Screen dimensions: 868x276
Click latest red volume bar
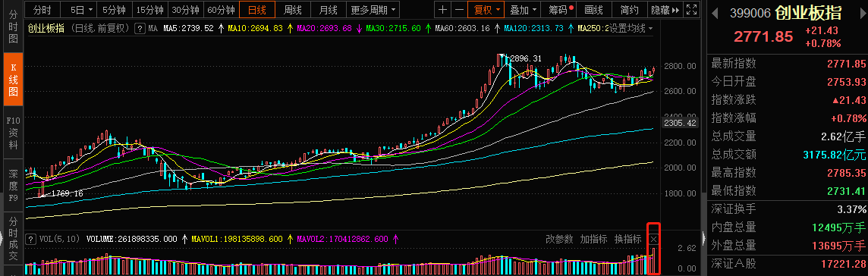tap(654, 261)
